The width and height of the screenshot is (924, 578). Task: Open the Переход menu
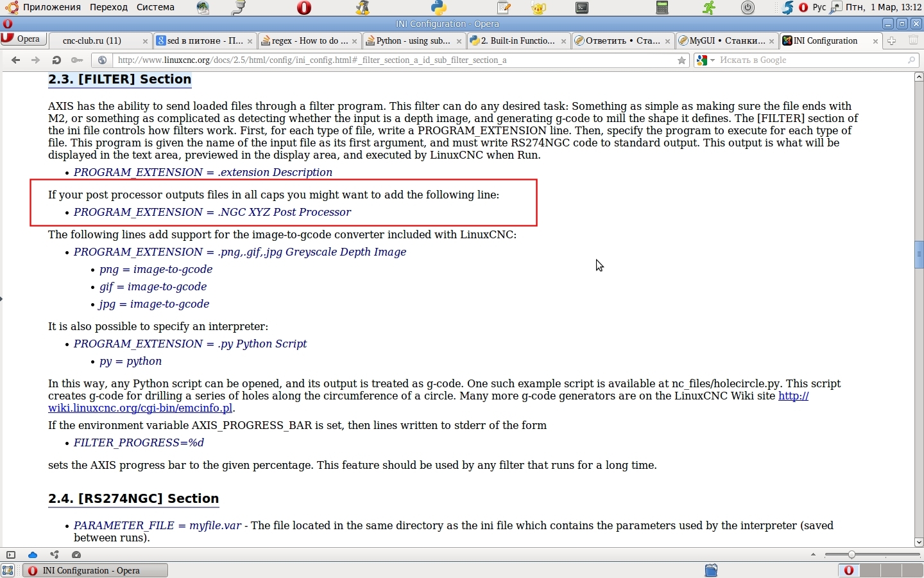pyautogui.click(x=109, y=8)
